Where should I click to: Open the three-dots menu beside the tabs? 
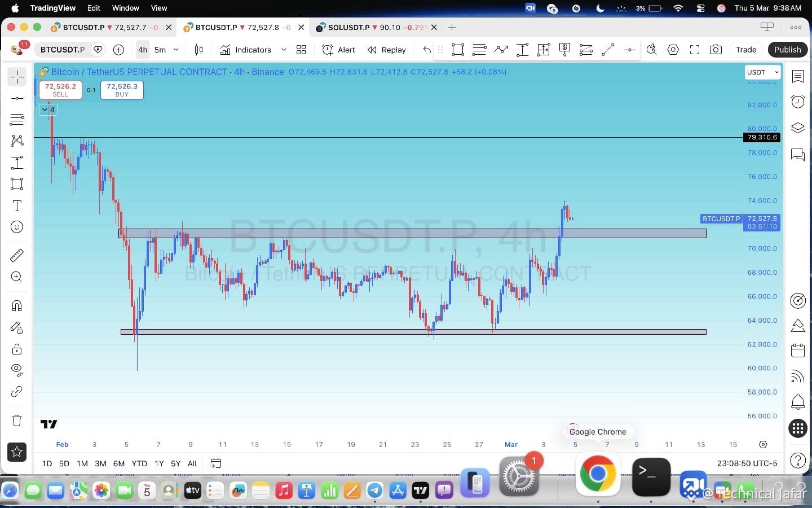coord(796,27)
